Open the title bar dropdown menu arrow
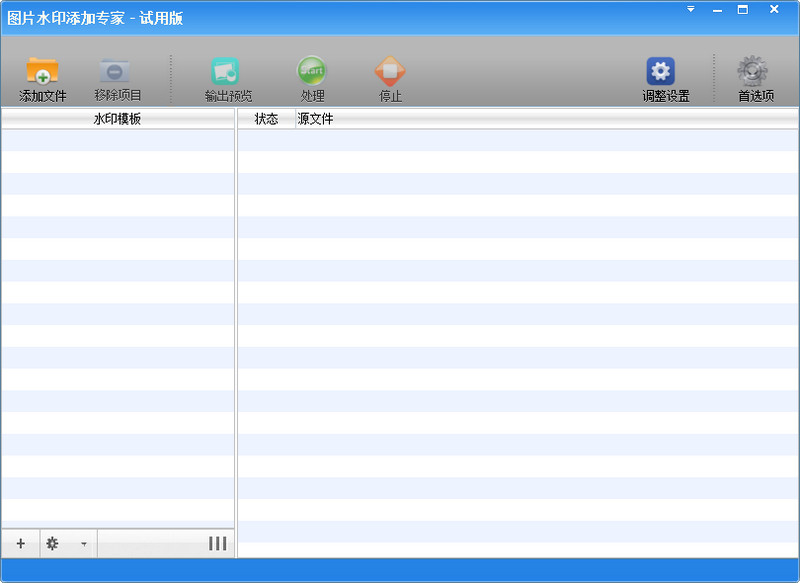 690,9
